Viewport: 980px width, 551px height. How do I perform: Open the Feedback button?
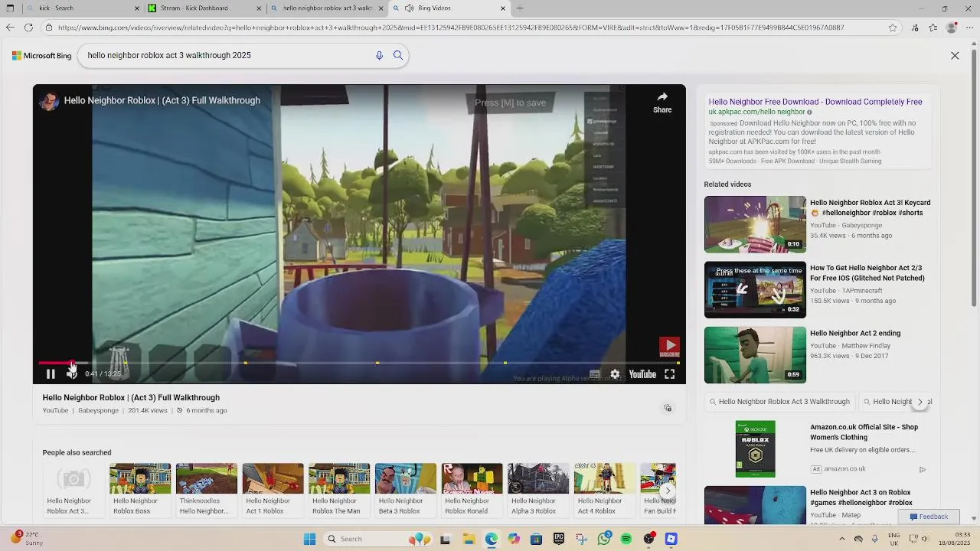(929, 517)
